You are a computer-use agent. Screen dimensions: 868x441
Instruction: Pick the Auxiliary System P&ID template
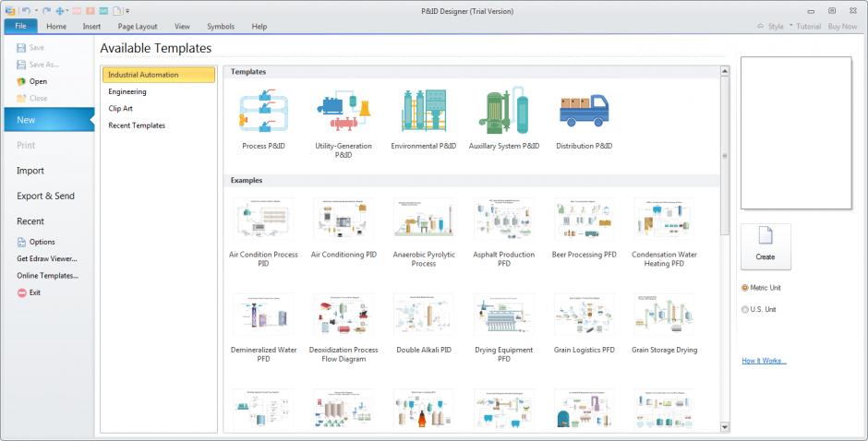504,119
